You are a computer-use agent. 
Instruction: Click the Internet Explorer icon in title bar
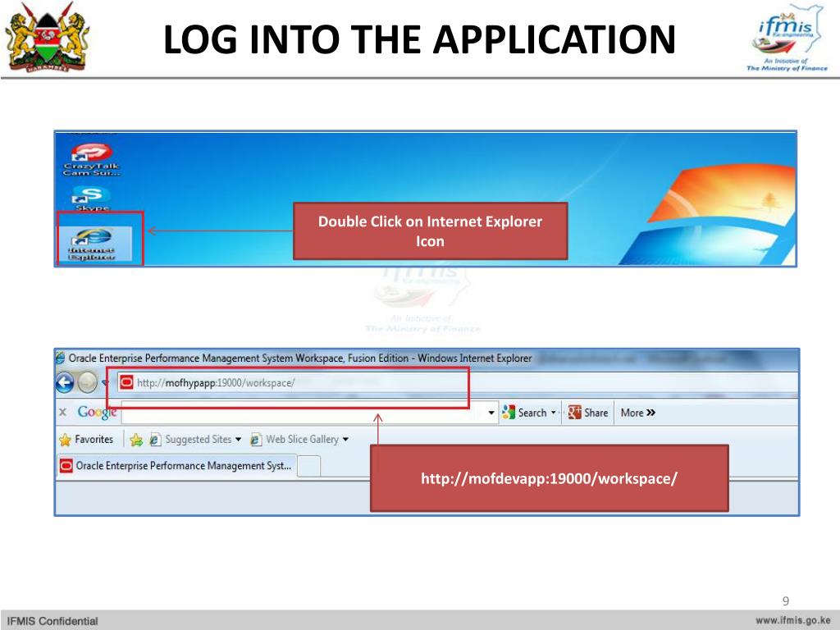click(x=61, y=358)
